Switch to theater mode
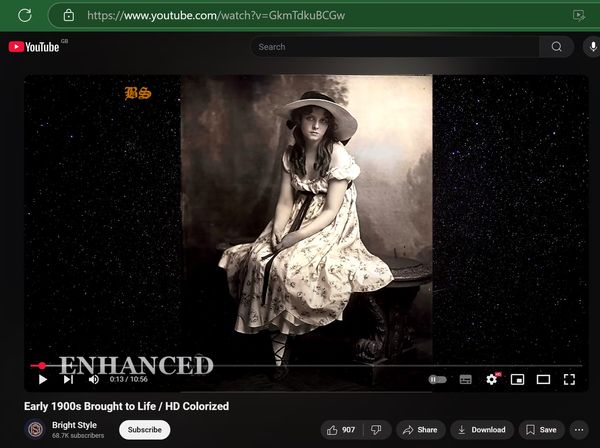Screen dimensions: 600x448 tap(543, 380)
